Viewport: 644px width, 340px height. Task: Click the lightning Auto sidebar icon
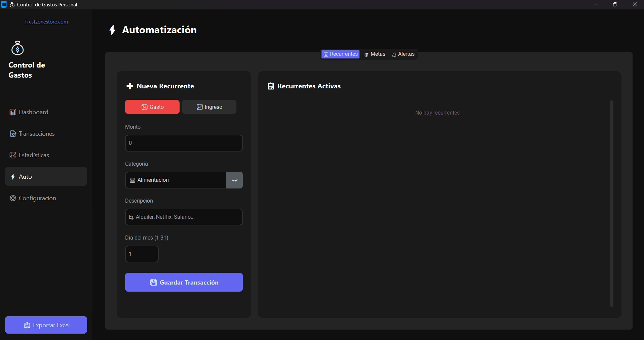click(13, 177)
